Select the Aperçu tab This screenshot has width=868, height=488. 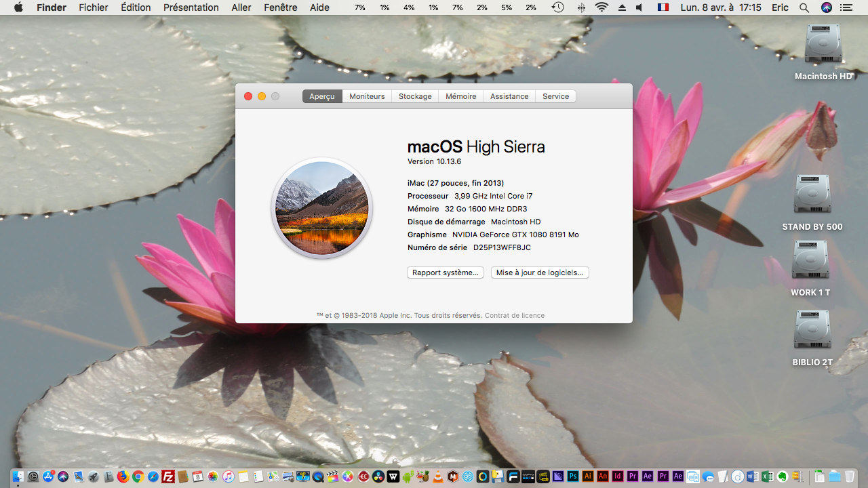(x=322, y=96)
